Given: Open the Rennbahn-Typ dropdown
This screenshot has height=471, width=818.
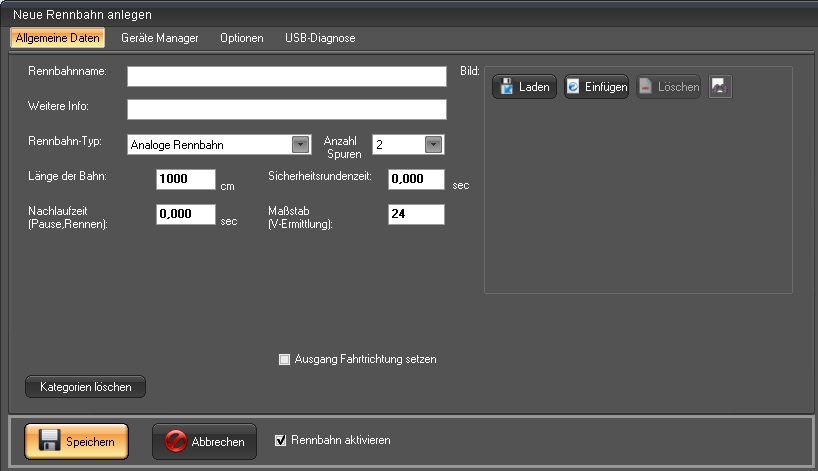Looking at the screenshot, I should point(300,144).
